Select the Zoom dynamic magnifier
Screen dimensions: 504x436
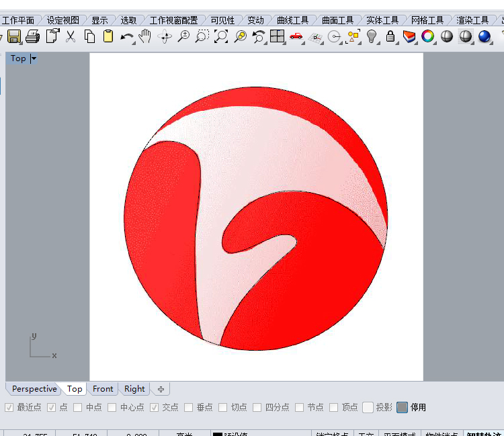pos(183,36)
